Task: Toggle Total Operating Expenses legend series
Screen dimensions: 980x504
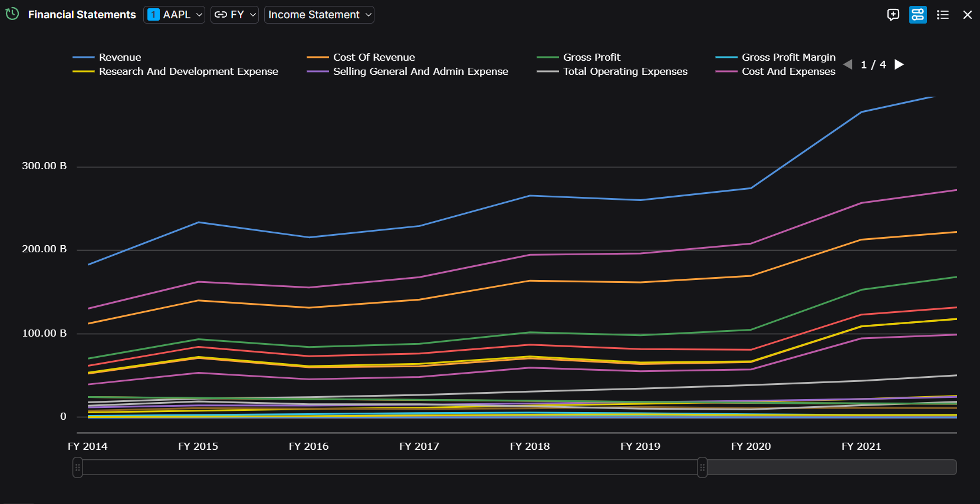Action: (612, 71)
